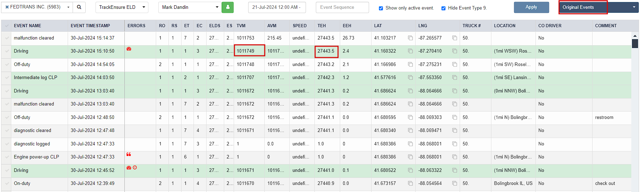
Task: Copy latitude value 41.680522
Action: pyautogui.click(x=410, y=170)
